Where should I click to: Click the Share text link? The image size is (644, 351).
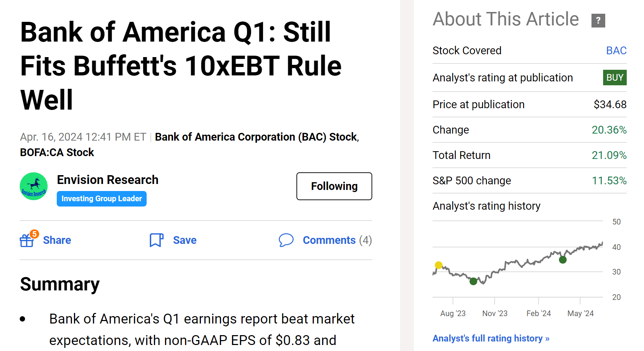57,240
